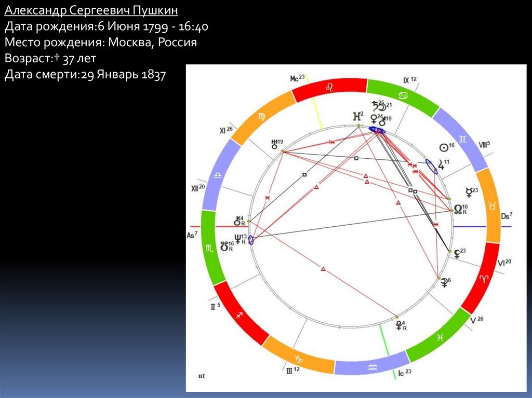This screenshot has height=398, width=532.
Task: Click the Mc 23 midheaven label
Action: [298, 78]
